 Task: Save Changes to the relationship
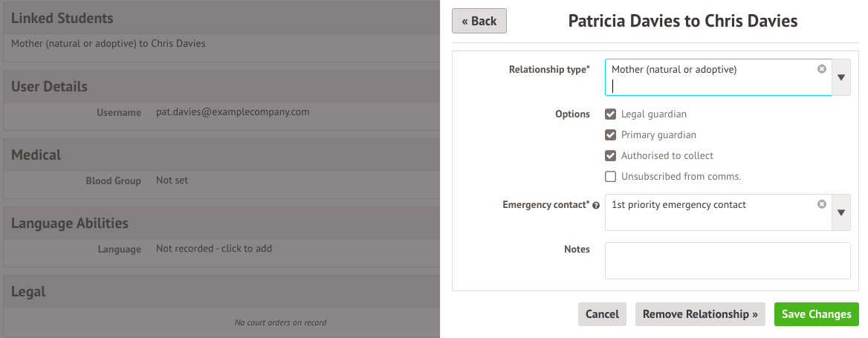pos(816,314)
